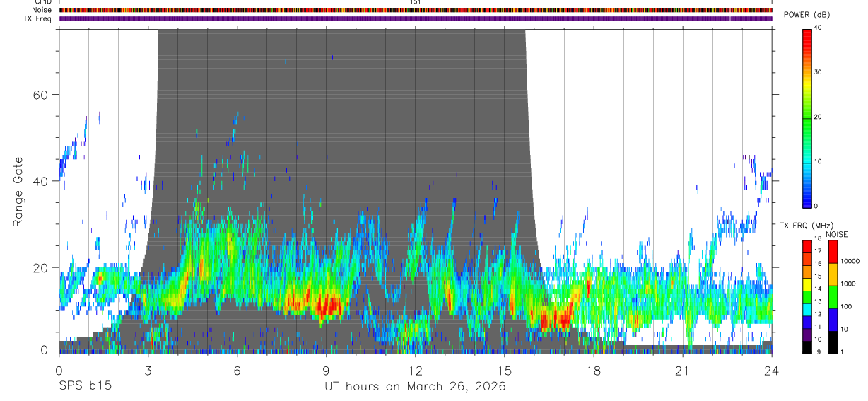Click the 21 tick on UT hours axis
Screen dimensions: 868x401
tap(682, 370)
